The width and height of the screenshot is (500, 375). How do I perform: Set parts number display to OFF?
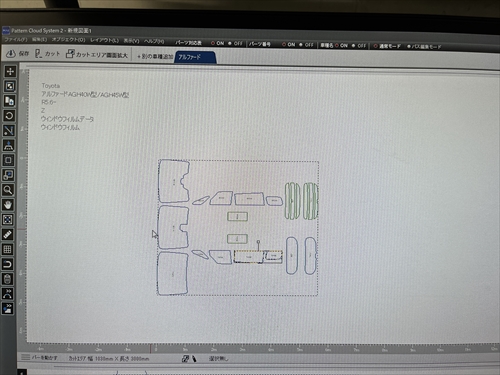306,44
